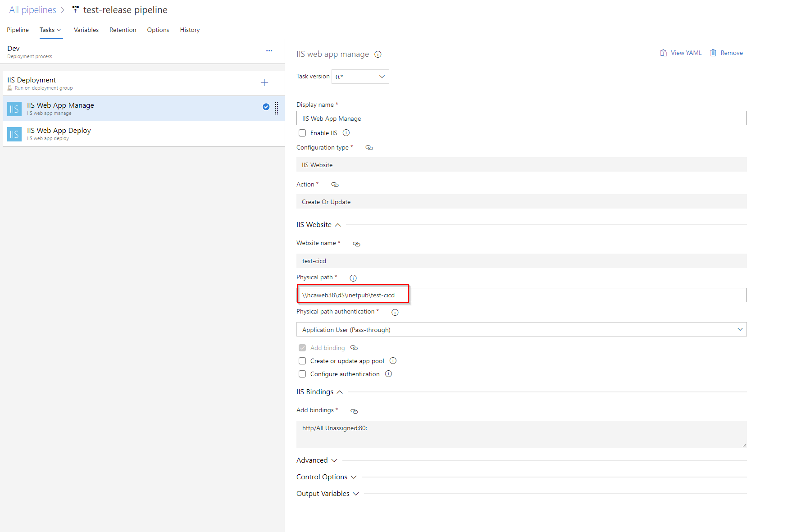This screenshot has height=532, width=787.
Task: Check Configure authentication option
Action: click(x=302, y=374)
